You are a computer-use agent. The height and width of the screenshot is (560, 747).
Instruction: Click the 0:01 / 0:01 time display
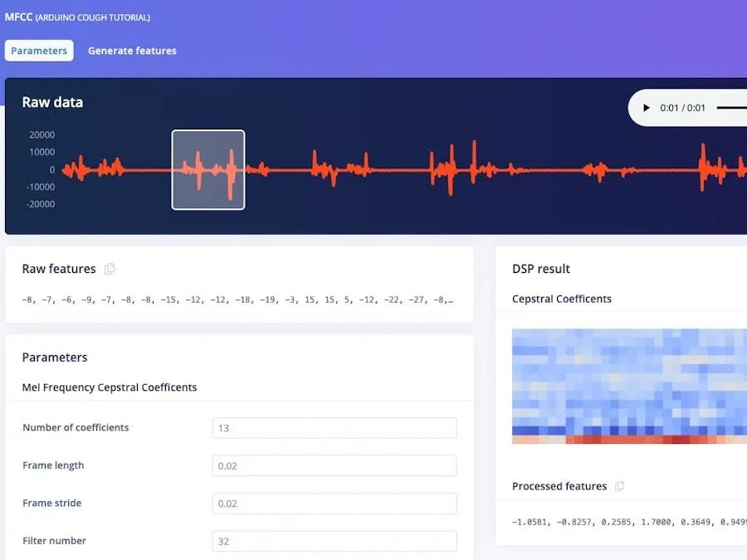point(682,108)
